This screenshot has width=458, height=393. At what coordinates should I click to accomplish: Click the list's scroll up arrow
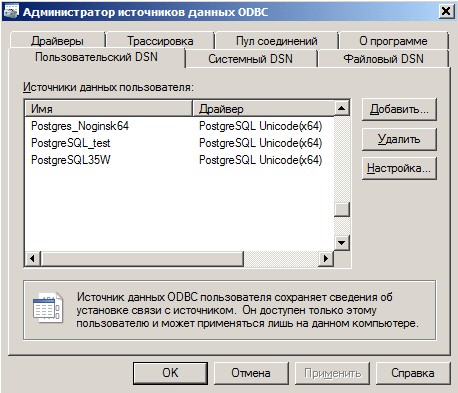[x=341, y=108]
